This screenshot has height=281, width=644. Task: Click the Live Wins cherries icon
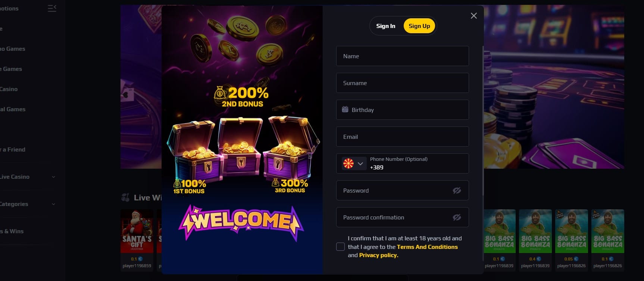[x=125, y=197]
